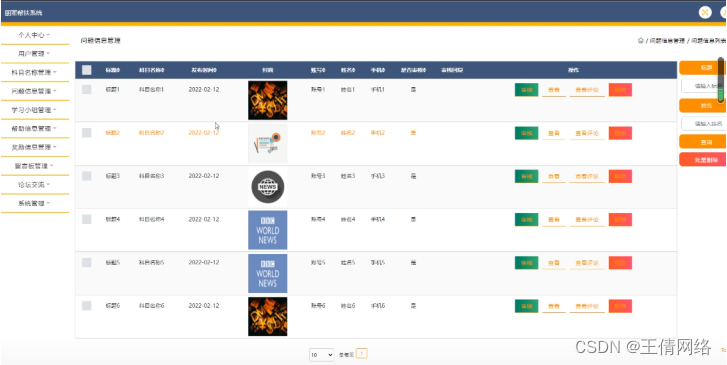Click 查看 button in the 标题4 row
This screenshot has width=727, height=365.
tap(554, 219)
